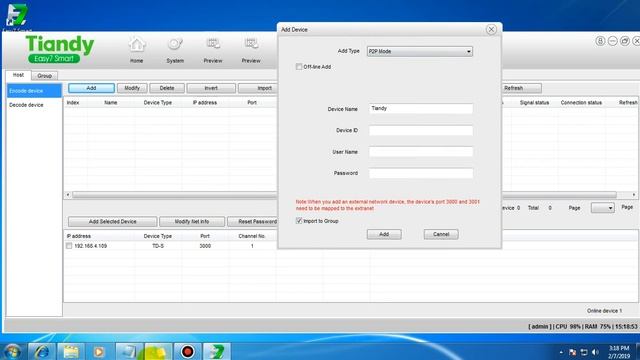
Task: Click the Refresh button
Action: tap(521, 88)
